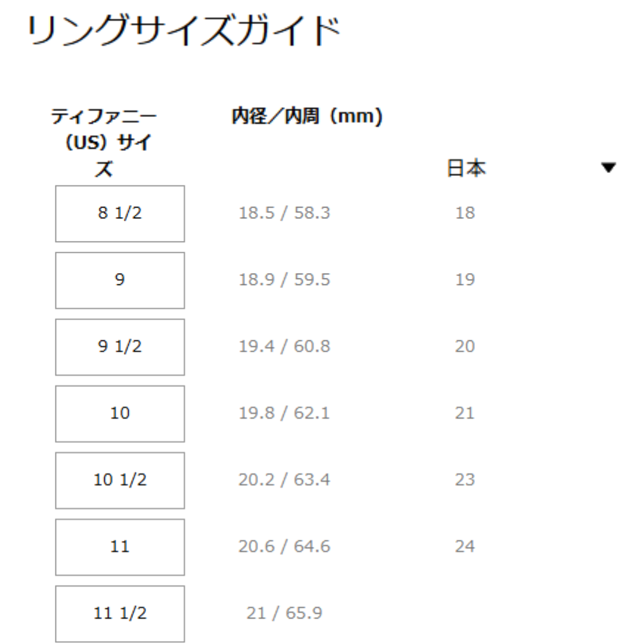This screenshot has height=644, width=644.
Task: Click the 19.4 / 60.8 measurement
Action: pos(284,347)
